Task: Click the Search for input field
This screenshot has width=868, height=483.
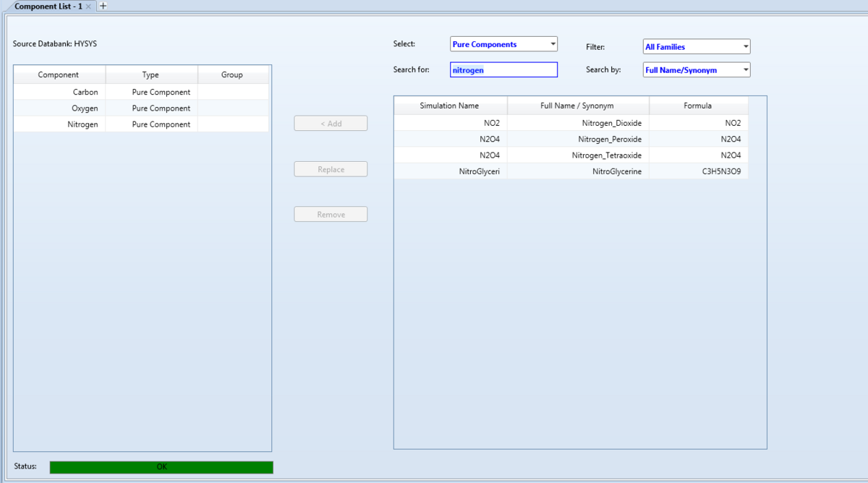Action: tap(503, 70)
